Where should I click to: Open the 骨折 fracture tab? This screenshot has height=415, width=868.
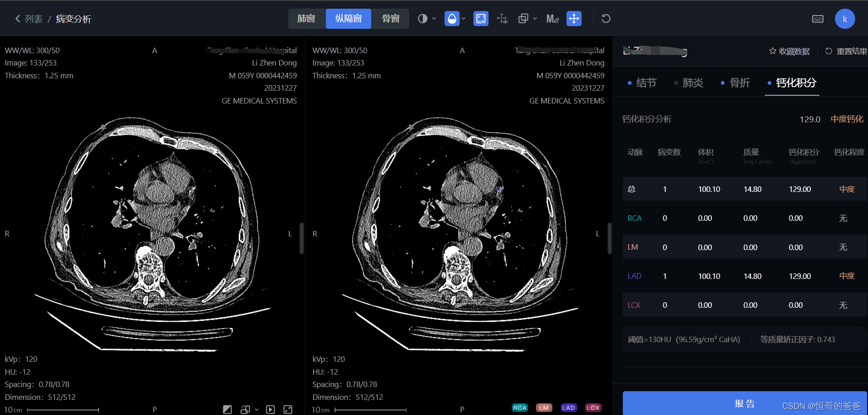click(x=736, y=83)
